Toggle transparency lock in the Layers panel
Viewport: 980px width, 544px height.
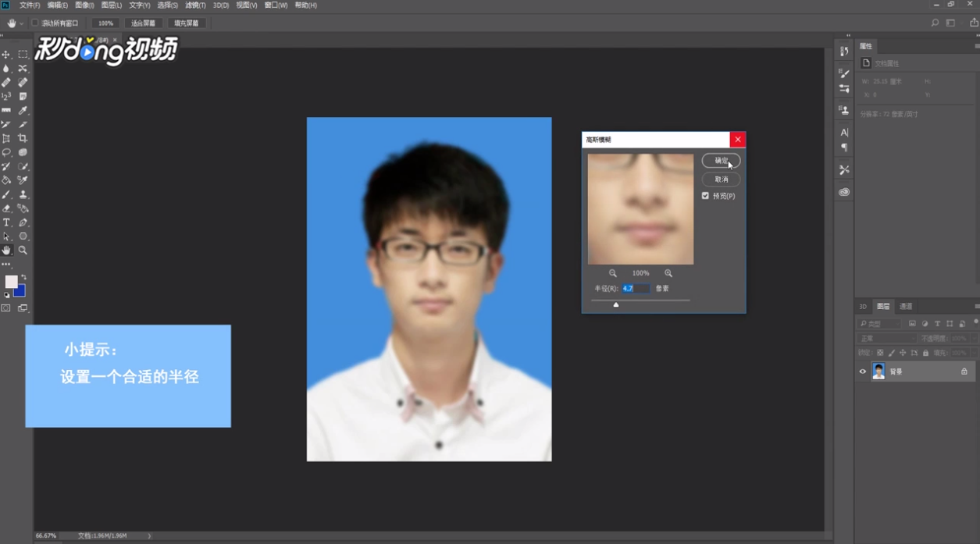(881, 353)
